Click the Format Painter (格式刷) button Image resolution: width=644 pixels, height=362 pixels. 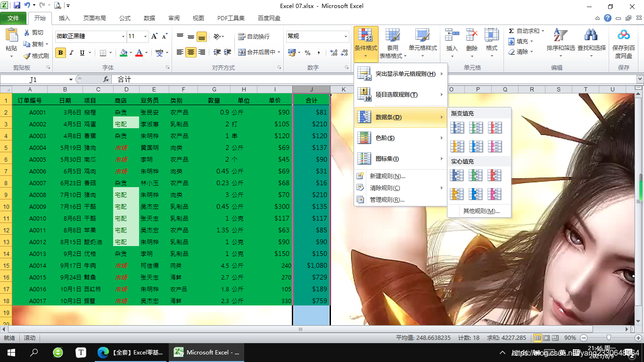tap(35, 56)
